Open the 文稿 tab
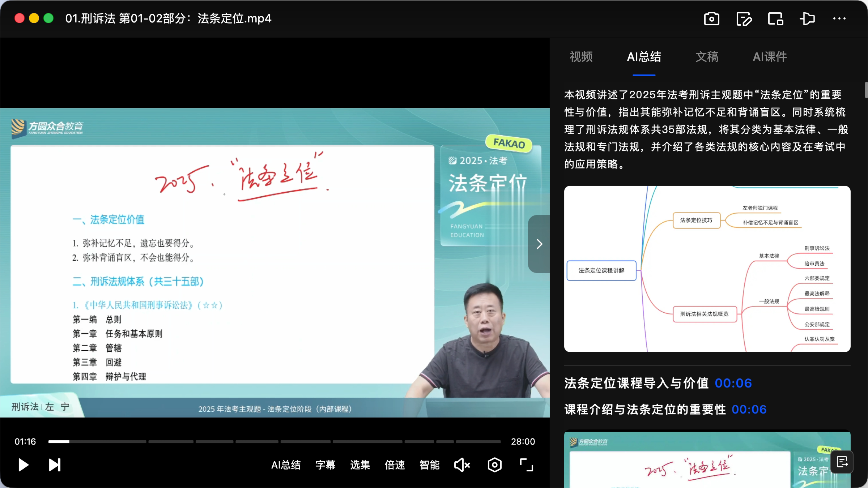This screenshot has width=868, height=488. 707,57
